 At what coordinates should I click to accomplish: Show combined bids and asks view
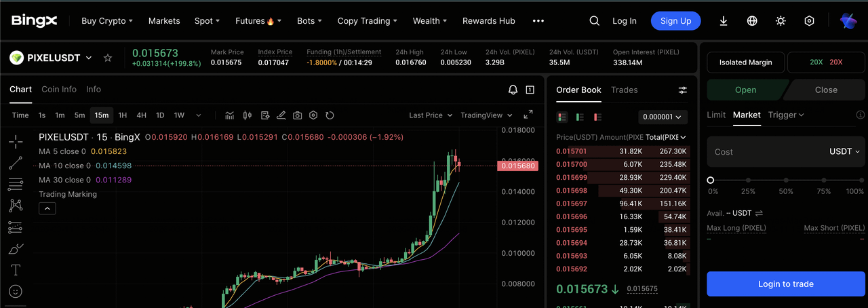click(562, 117)
